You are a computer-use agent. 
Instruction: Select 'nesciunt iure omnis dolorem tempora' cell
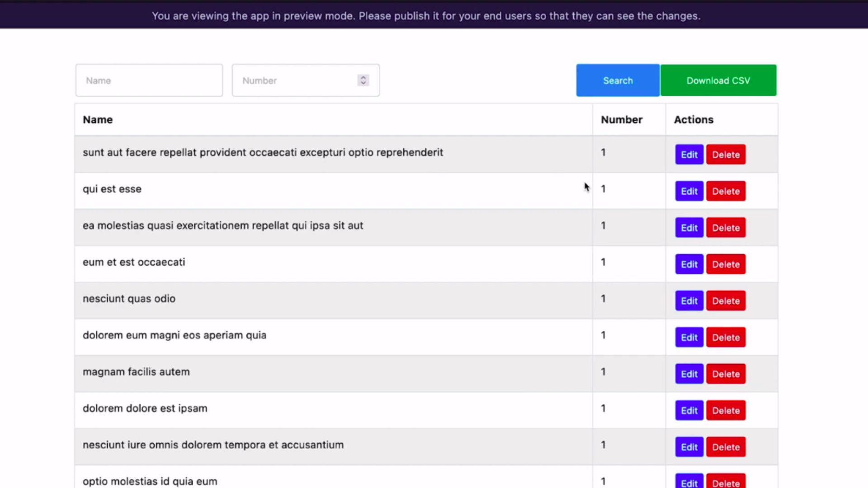click(334, 447)
